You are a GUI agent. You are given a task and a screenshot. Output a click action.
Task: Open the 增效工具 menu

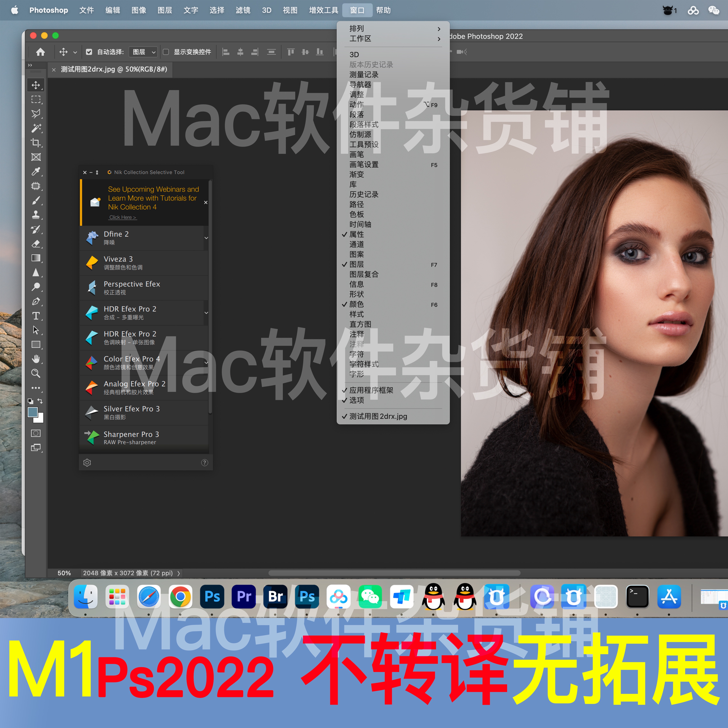point(324,10)
